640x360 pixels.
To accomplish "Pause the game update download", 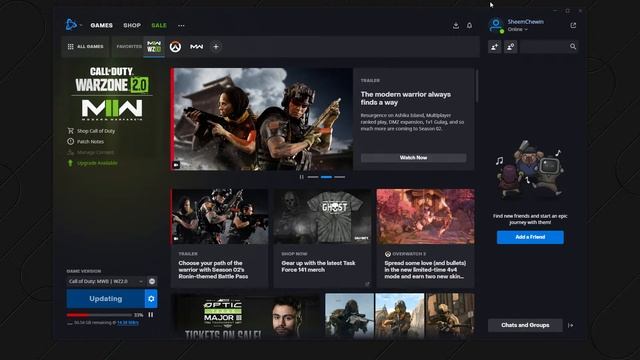I will (x=151, y=315).
